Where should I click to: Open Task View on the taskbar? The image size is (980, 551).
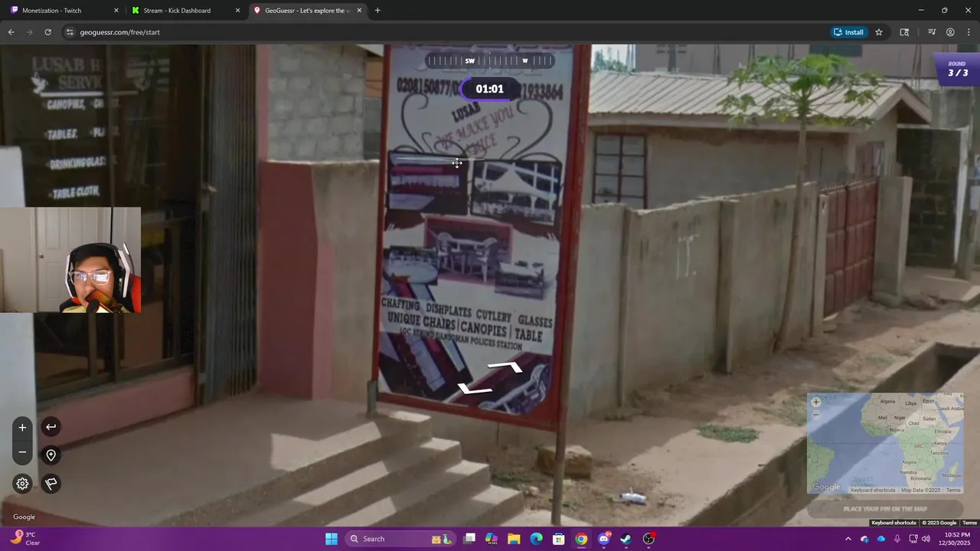click(469, 539)
